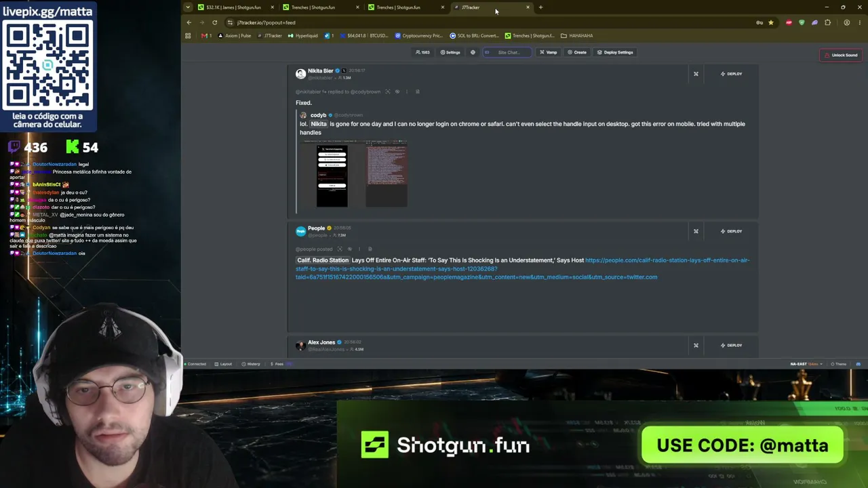Open the Chrome apps grid icon
The image size is (868, 488).
[x=188, y=36]
